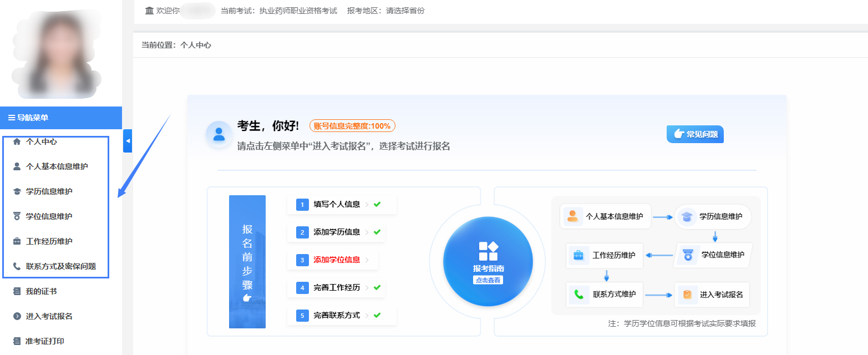Click the graduation cap icon for 学历信息维护
This screenshot has width=868, height=355.
click(17, 191)
